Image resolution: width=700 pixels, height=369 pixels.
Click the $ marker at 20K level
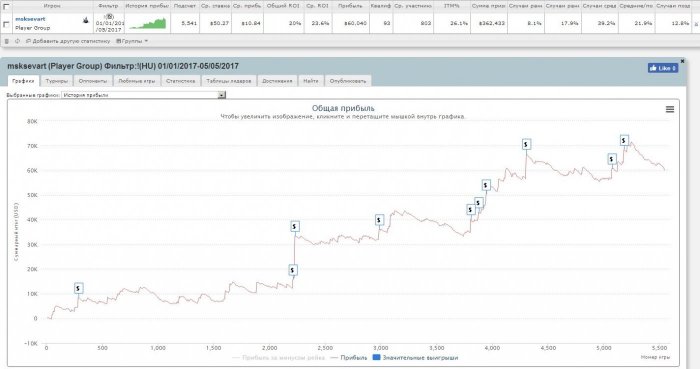click(x=292, y=270)
